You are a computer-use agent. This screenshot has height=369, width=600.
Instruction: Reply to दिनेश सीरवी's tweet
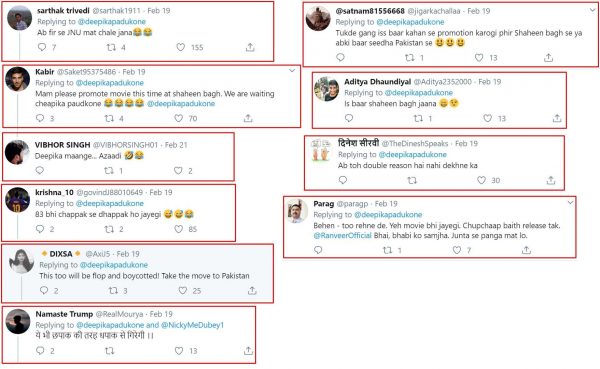(343, 180)
